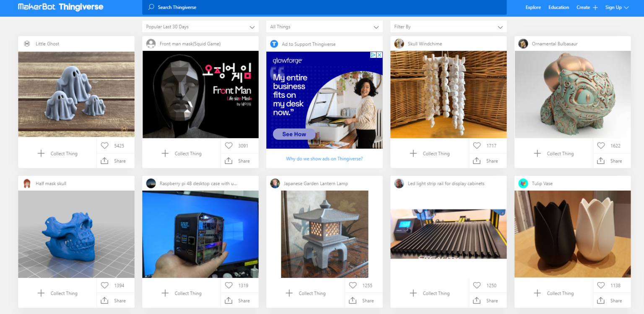Open the Popular Last 30 Days dropdown
Image resolution: width=644 pixels, height=314 pixels.
coord(200,26)
